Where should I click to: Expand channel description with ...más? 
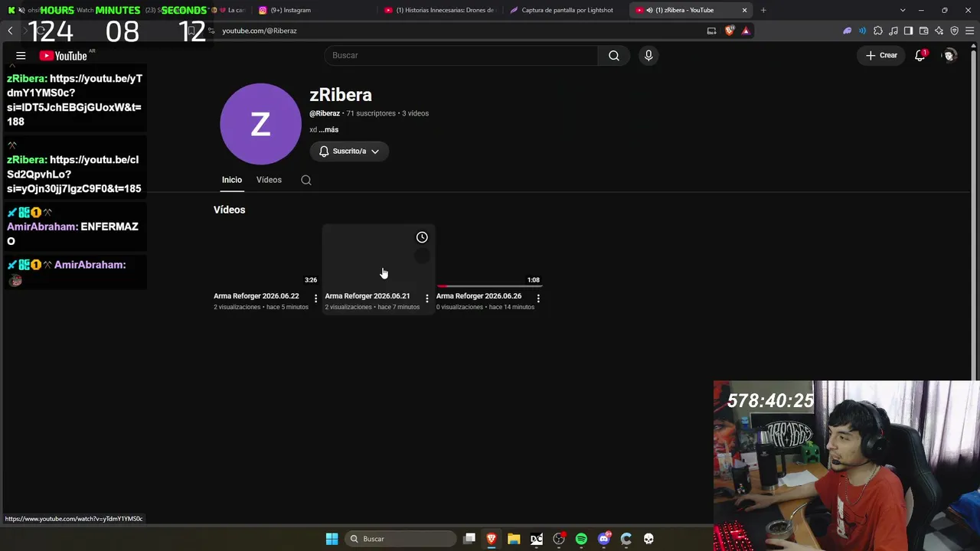point(328,130)
